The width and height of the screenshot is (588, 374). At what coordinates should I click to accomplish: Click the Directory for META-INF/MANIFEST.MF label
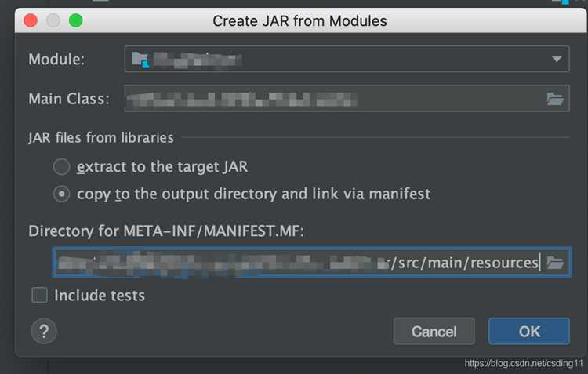point(166,231)
